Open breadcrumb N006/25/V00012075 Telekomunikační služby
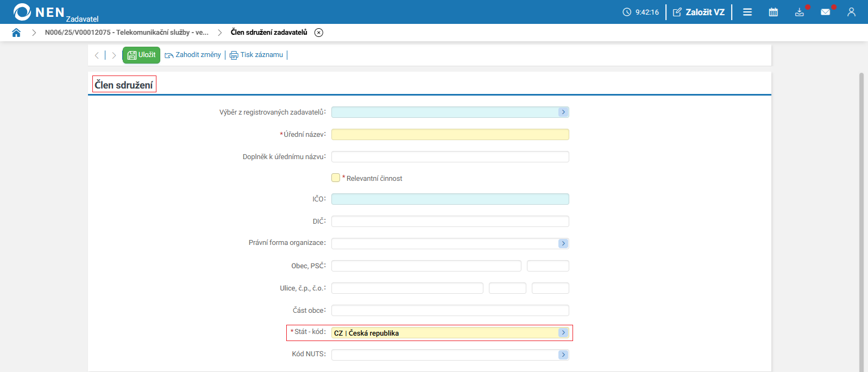Image resolution: width=868 pixels, height=372 pixels. pyautogui.click(x=127, y=33)
